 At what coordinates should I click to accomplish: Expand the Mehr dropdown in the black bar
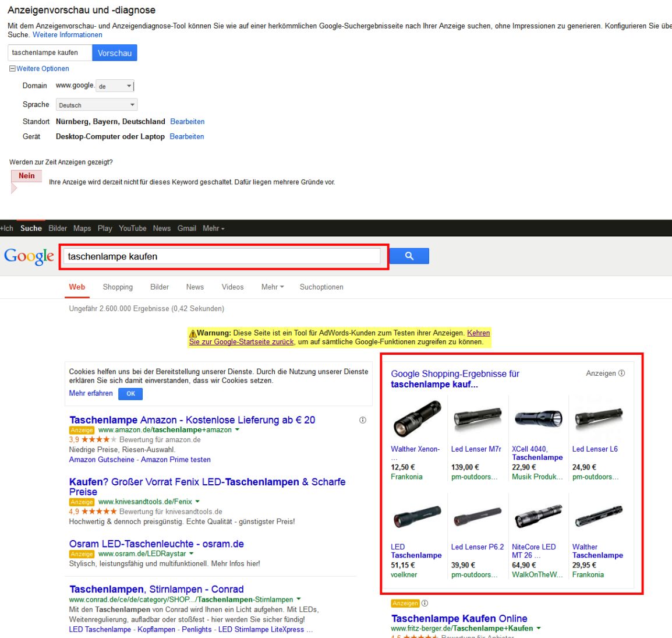point(214,228)
